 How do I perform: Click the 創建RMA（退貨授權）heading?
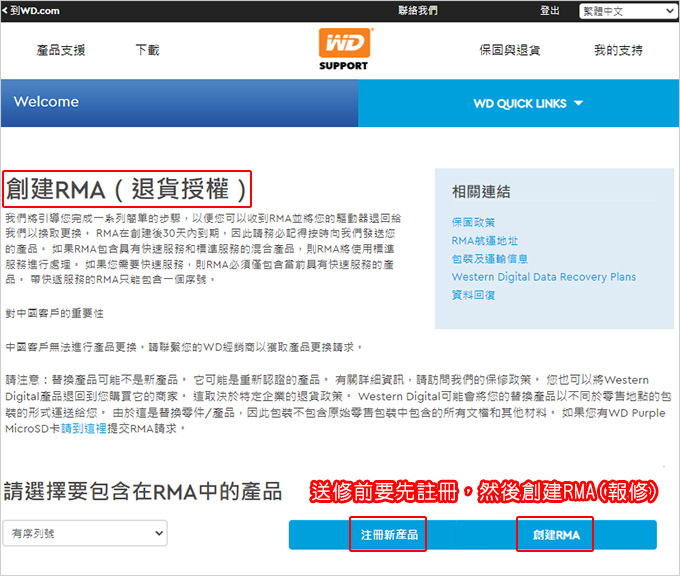coord(127,189)
